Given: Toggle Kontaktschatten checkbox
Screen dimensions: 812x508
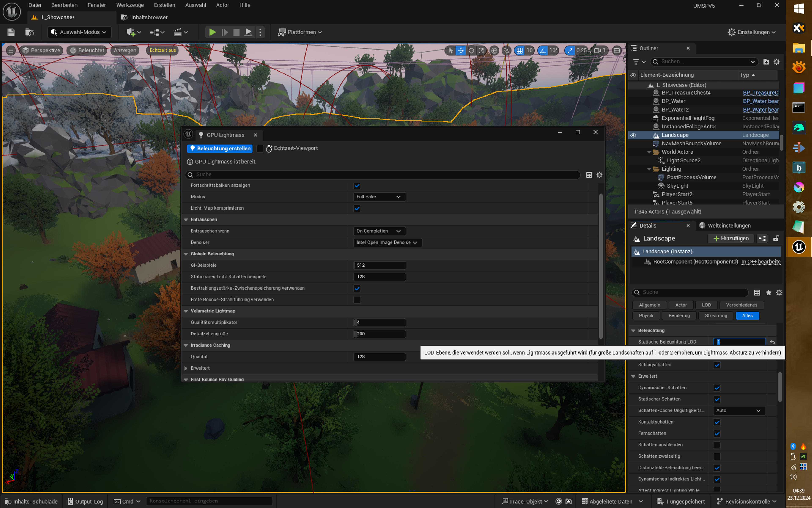Looking at the screenshot, I should [717, 422].
